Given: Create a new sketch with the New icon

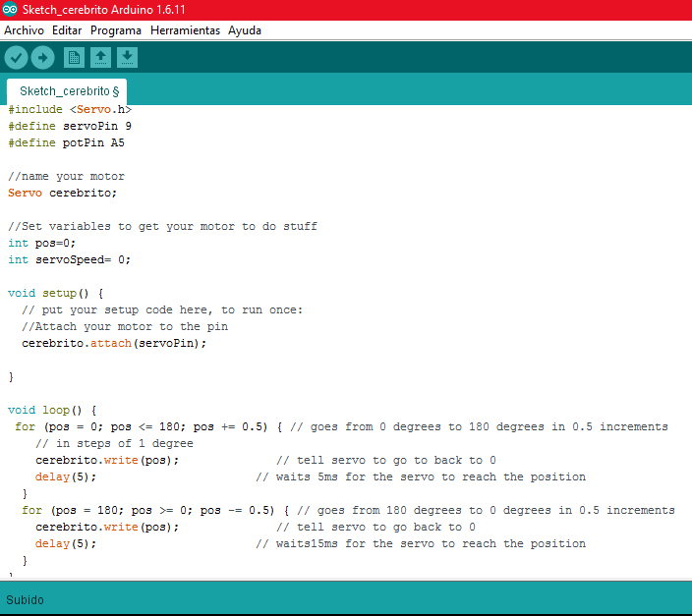Looking at the screenshot, I should (74, 57).
